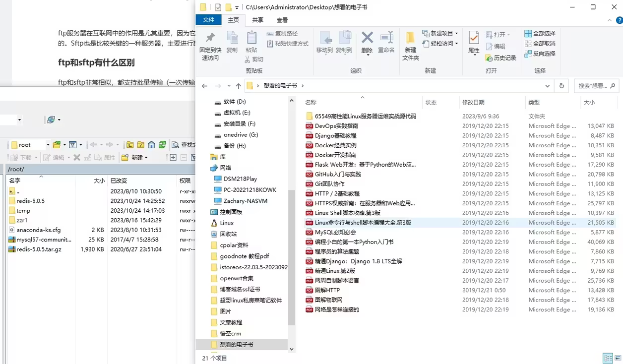Switch to large icons view toggle
This screenshot has height=364, width=623.
coord(618,358)
